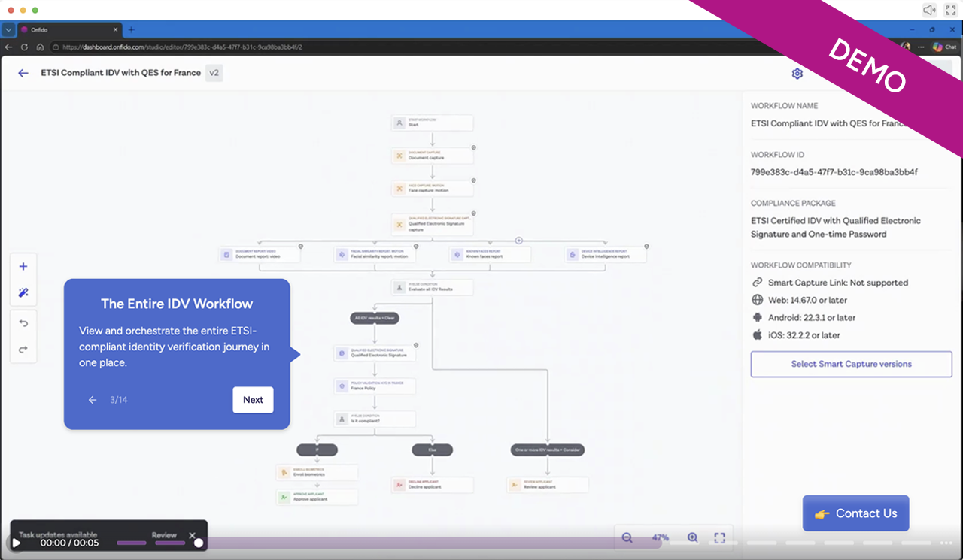This screenshot has height=560, width=963.
Task: Click the Evaluate all IDV Results node icon
Action: tap(399, 287)
